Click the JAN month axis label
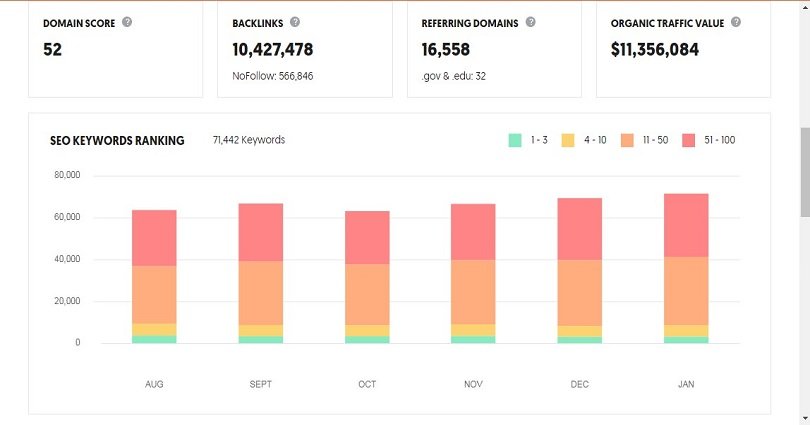Image resolution: width=810 pixels, height=425 pixels. click(x=686, y=384)
